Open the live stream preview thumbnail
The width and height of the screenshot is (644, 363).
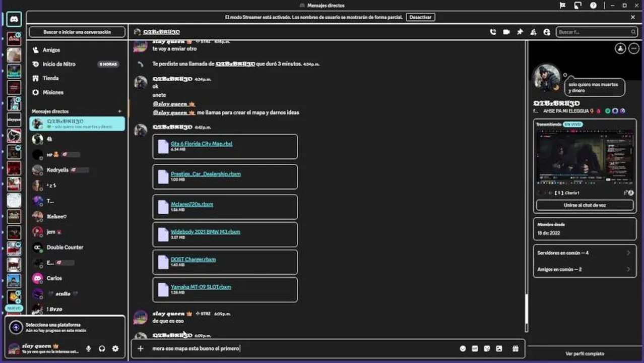(x=585, y=158)
